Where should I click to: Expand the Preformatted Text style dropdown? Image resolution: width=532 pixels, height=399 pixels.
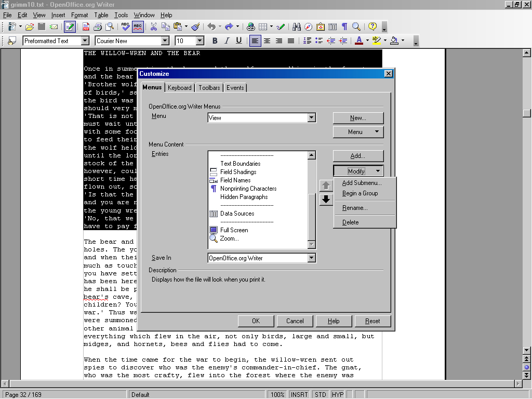pos(85,41)
